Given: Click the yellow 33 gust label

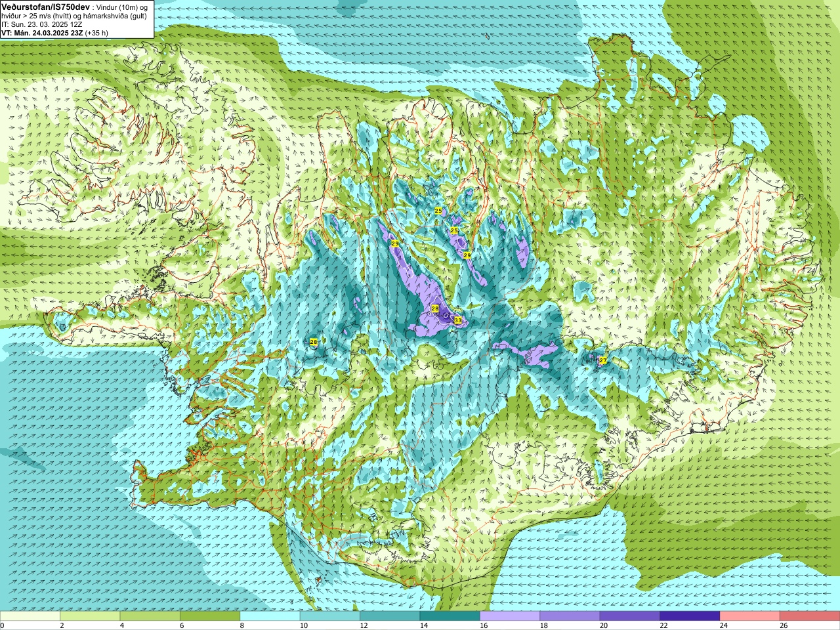Looking at the screenshot, I should click(458, 320).
